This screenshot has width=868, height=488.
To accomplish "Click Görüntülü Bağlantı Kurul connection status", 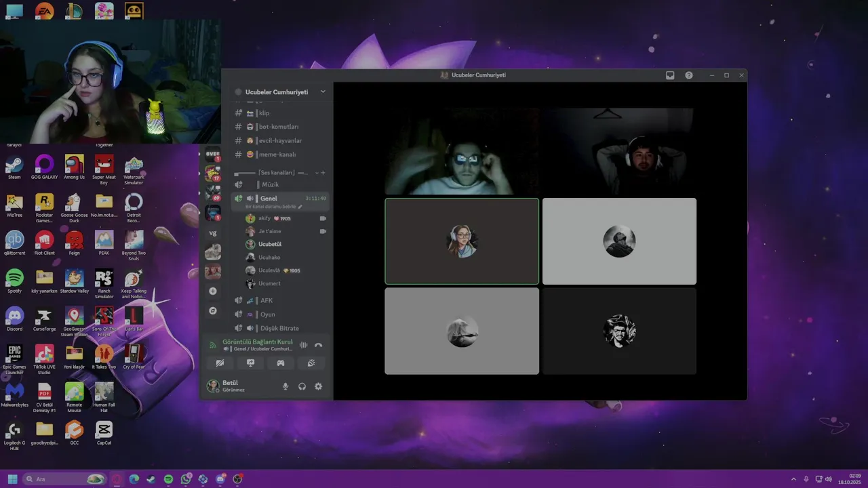I will pos(258,342).
